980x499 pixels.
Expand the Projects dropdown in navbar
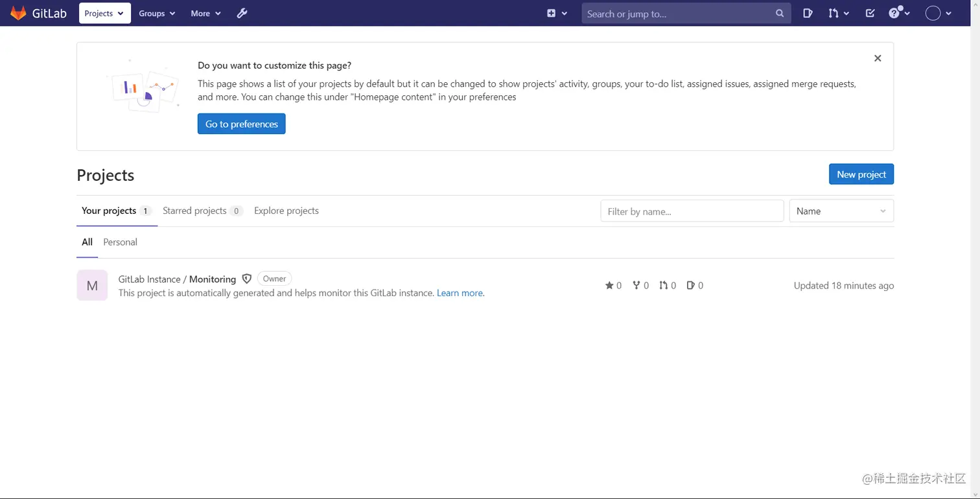tap(105, 13)
